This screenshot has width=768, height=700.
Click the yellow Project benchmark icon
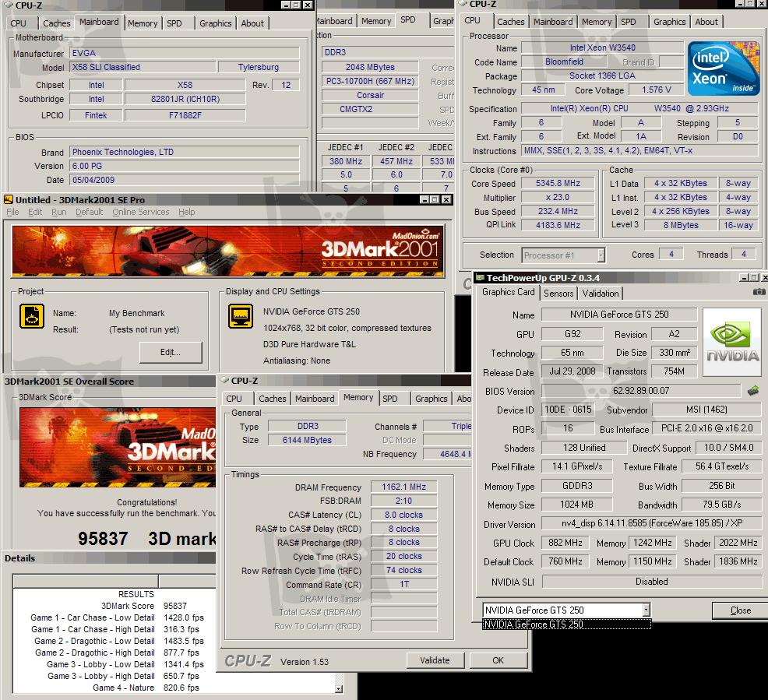coord(32,316)
